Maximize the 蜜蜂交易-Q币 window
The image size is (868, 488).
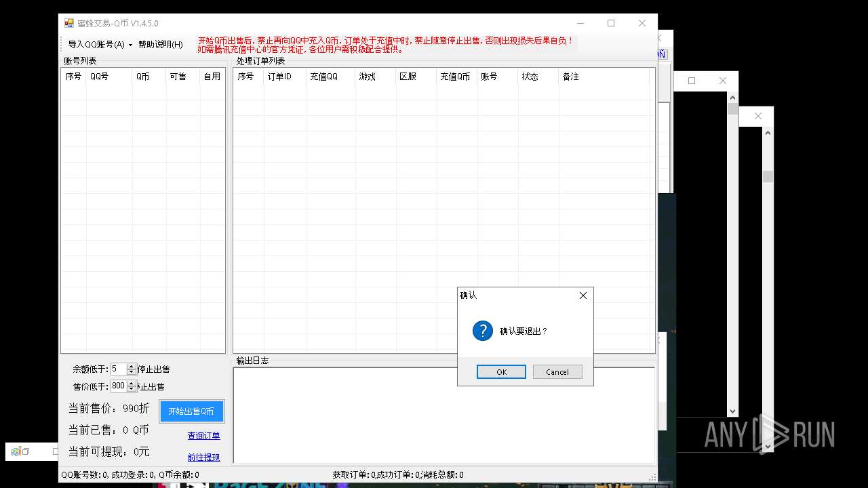tap(611, 23)
